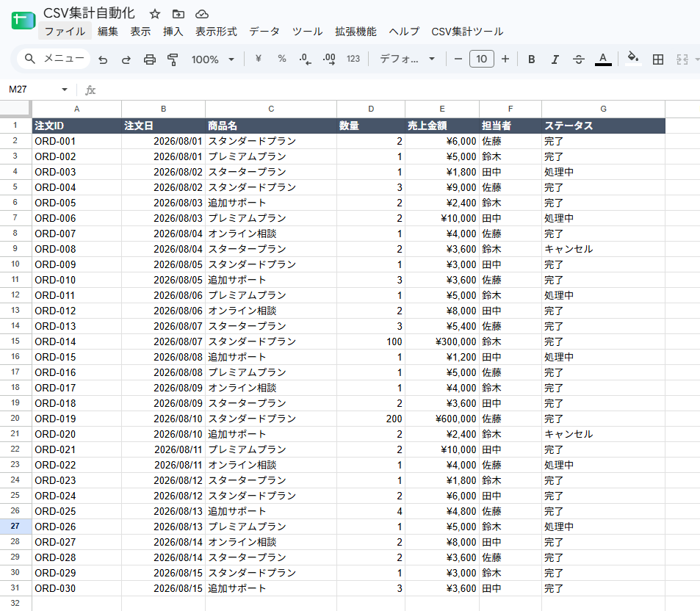Select row 15 header
The width and height of the screenshot is (700, 611).
pyautogui.click(x=15, y=341)
